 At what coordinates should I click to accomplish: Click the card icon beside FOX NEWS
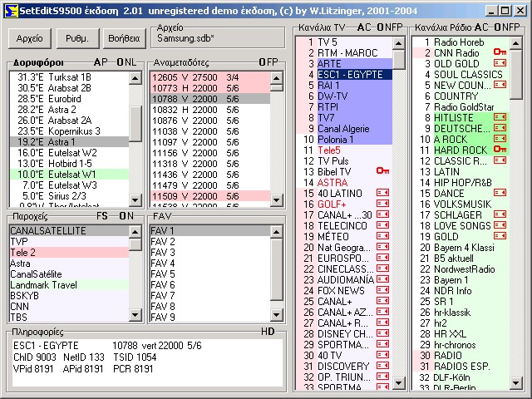382,290
